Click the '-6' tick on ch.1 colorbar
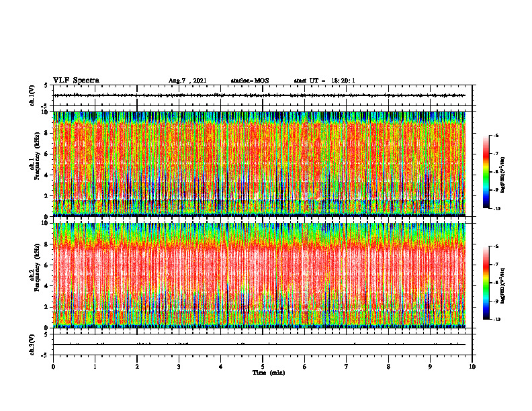The image size is (532, 411). click(x=496, y=135)
